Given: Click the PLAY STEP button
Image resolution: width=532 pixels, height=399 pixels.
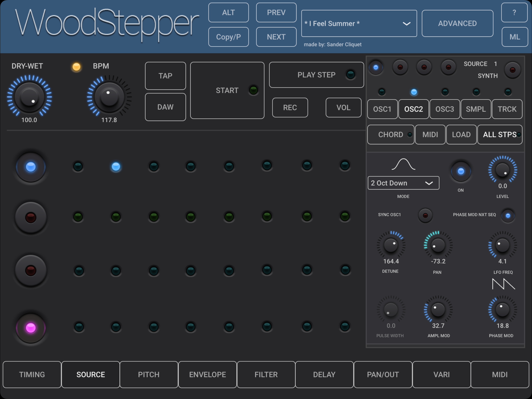Looking at the screenshot, I should point(316,75).
